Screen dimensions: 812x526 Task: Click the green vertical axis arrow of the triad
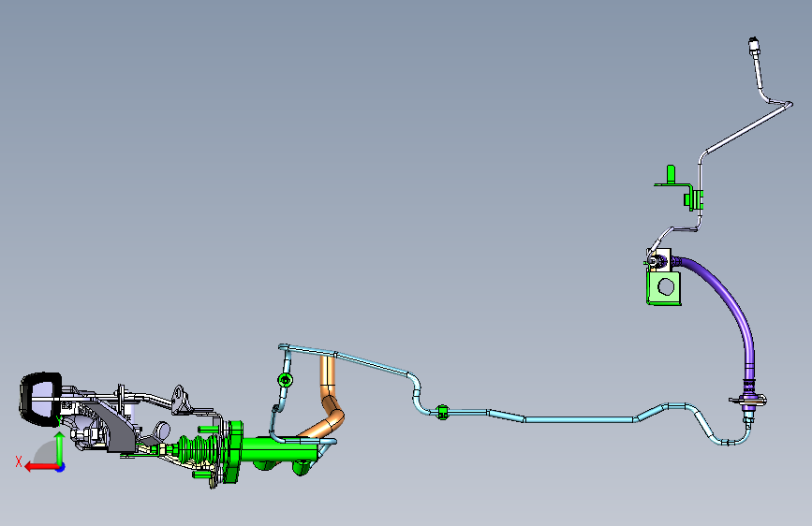pyautogui.click(x=60, y=448)
